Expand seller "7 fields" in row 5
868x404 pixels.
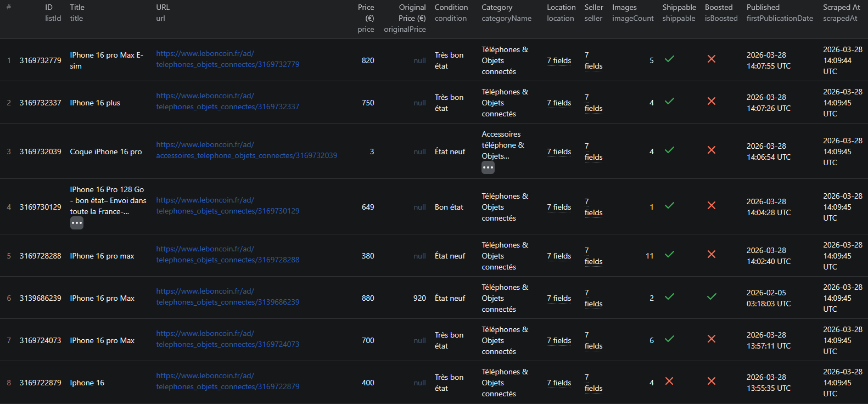(x=593, y=256)
